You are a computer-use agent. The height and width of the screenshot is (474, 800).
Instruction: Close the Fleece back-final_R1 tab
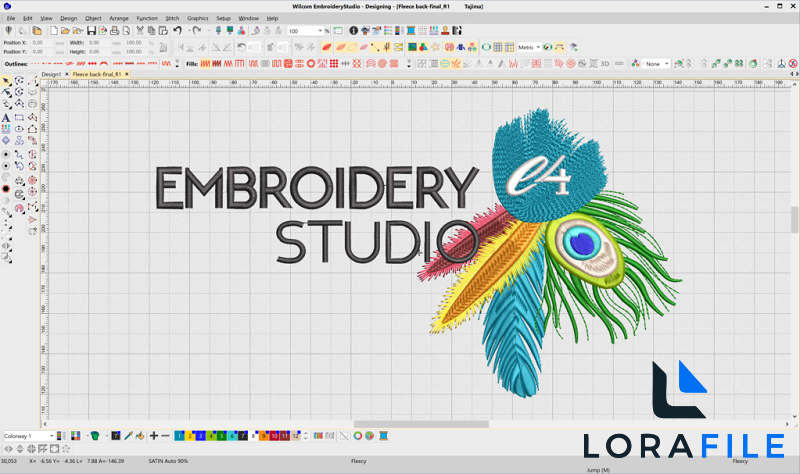(127, 74)
